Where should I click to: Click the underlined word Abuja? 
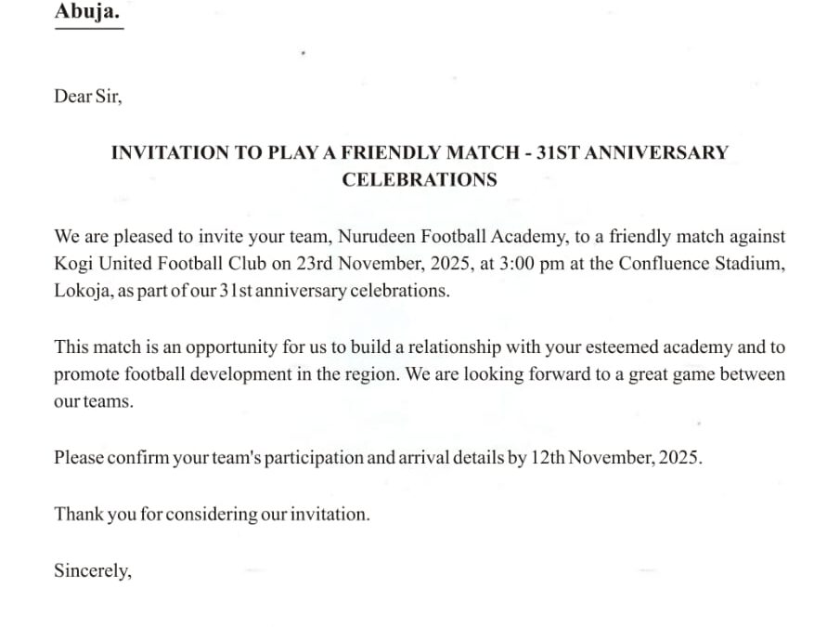[x=88, y=12]
